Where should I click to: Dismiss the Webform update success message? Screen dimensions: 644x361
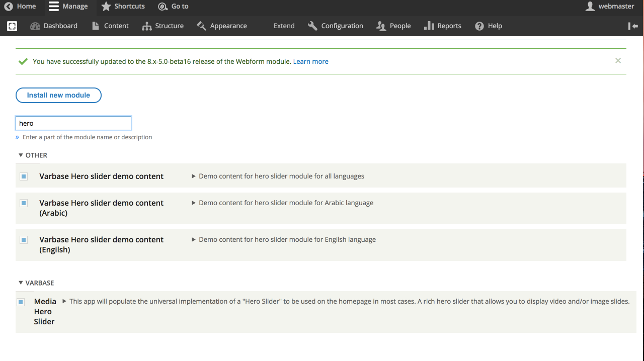(618, 61)
